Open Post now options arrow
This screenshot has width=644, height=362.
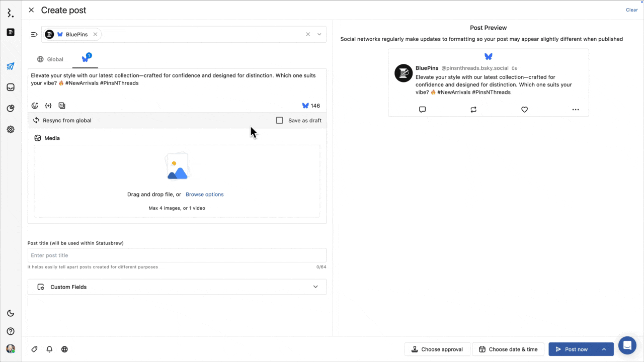[604, 349]
